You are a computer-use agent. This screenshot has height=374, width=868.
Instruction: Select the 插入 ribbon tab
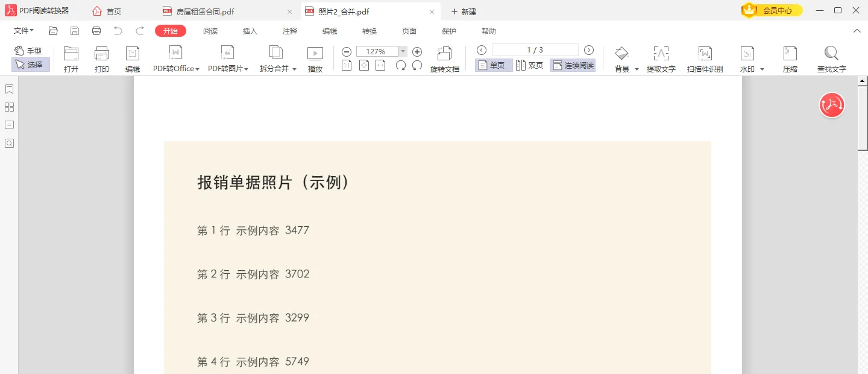pyautogui.click(x=250, y=31)
